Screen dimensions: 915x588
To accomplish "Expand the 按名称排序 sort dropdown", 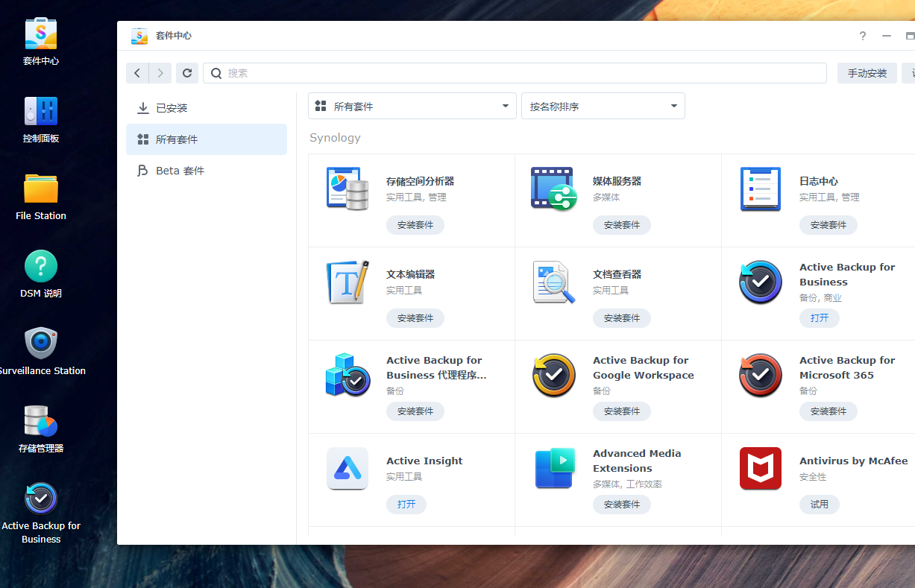I will click(603, 107).
